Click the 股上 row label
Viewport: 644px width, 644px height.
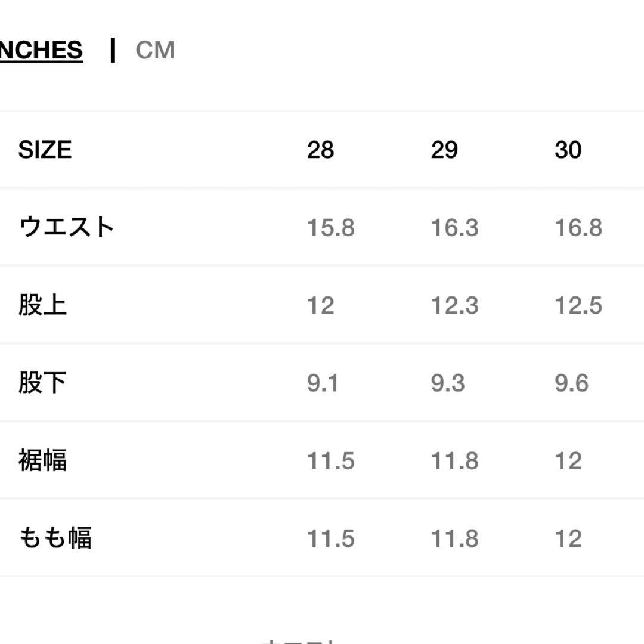tap(42, 305)
